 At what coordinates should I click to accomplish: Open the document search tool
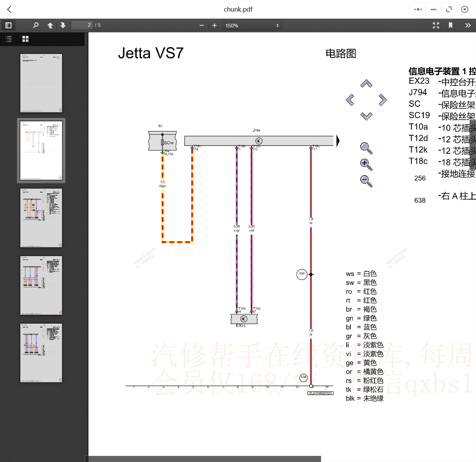pos(36,25)
